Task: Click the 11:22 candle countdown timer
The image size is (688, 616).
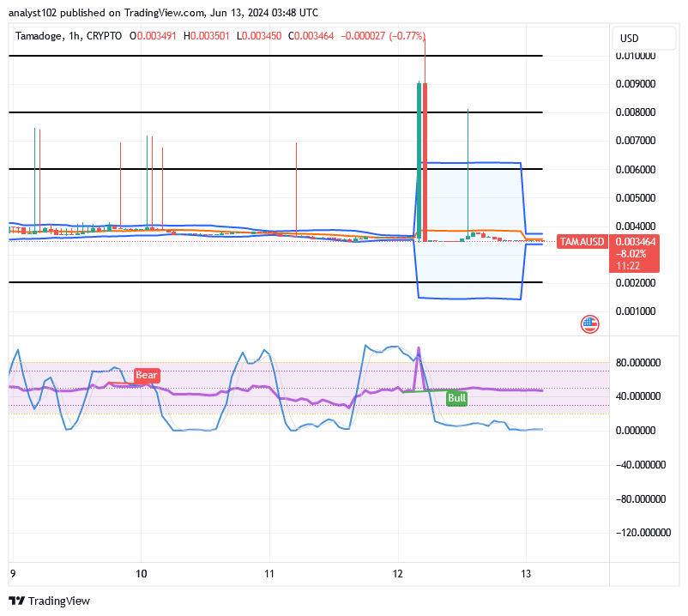Action: (628, 266)
